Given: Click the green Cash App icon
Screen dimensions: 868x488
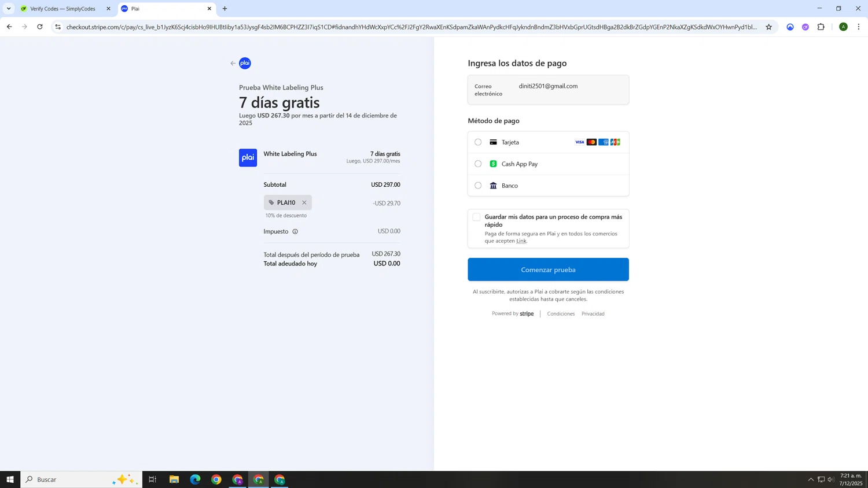Looking at the screenshot, I should tap(493, 164).
